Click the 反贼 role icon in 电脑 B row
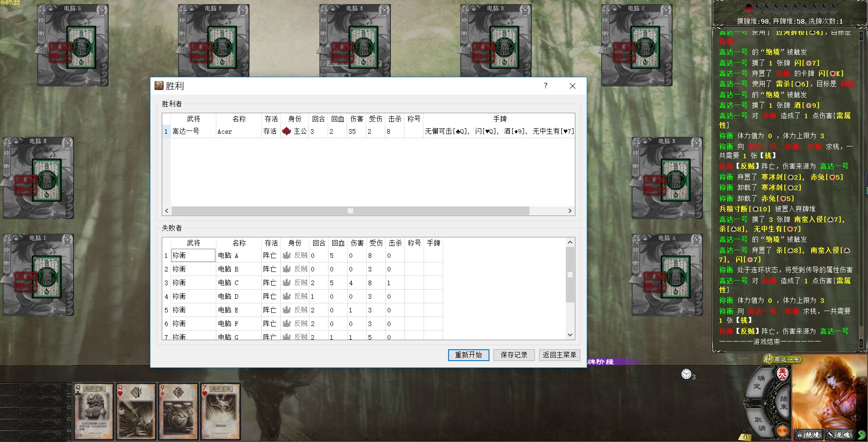 [286, 269]
